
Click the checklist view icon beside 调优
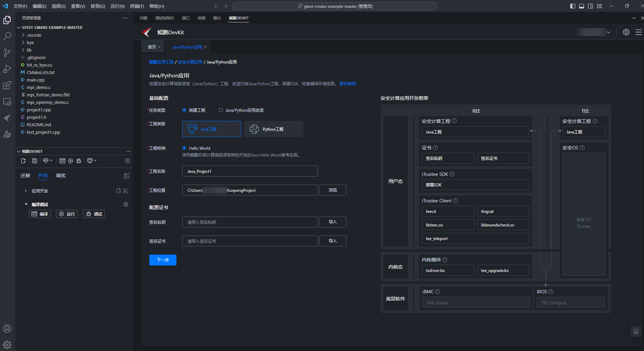127,176
